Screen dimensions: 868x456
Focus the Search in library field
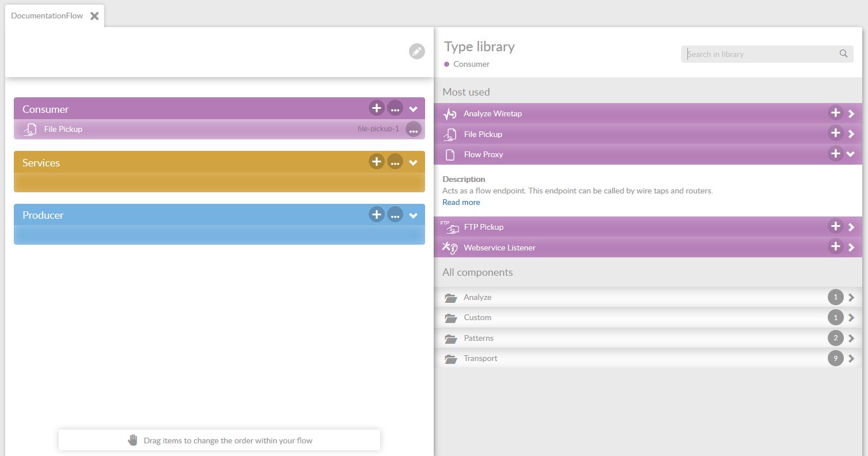759,54
